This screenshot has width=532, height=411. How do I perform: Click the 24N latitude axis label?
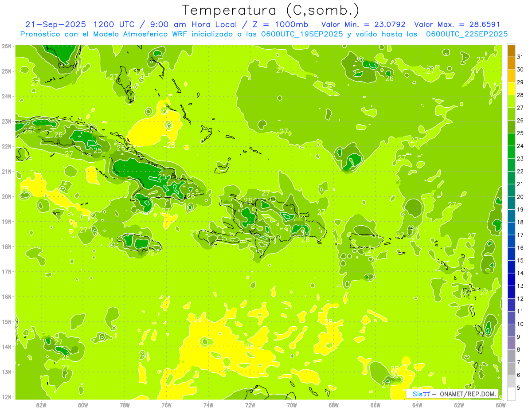[x=7, y=96]
